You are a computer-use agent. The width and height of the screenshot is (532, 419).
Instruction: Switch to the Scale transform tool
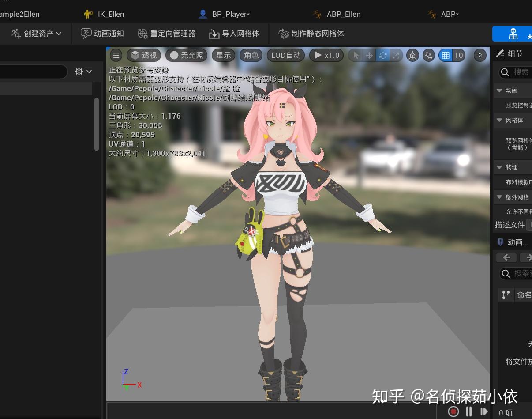click(396, 55)
